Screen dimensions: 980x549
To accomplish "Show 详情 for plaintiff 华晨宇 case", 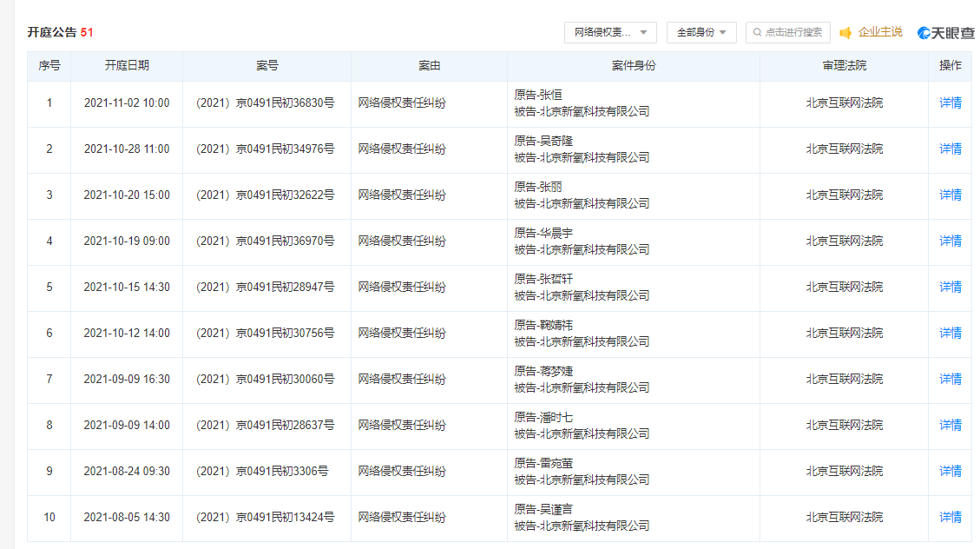I will pyautogui.click(x=950, y=241).
